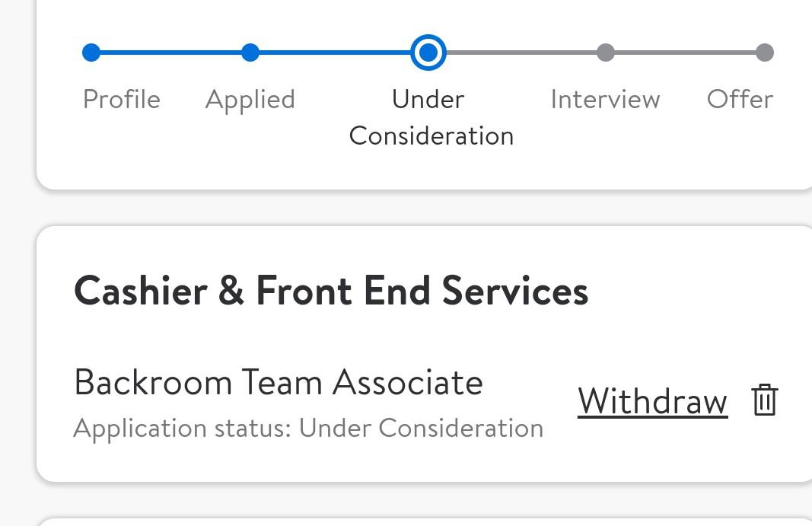The width and height of the screenshot is (812, 526).
Task: Click the Withdraw link for Backroom Team Associate
Action: click(653, 402)
